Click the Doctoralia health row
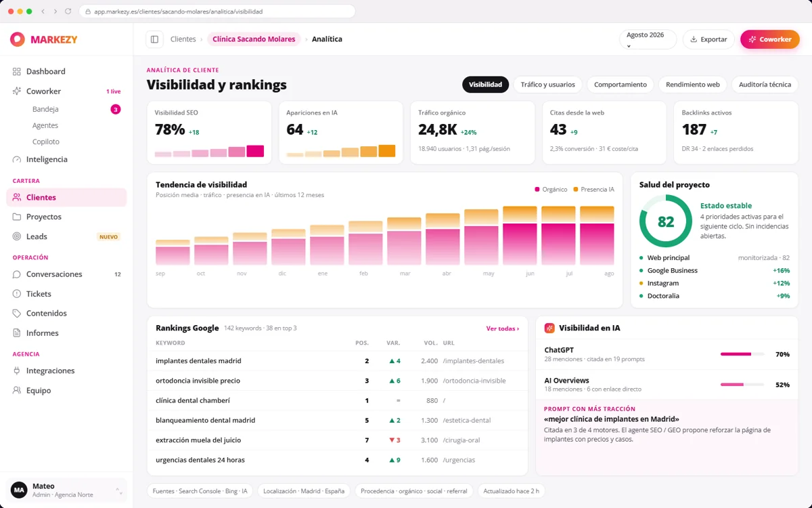812x508 pixels. (715, 296)
